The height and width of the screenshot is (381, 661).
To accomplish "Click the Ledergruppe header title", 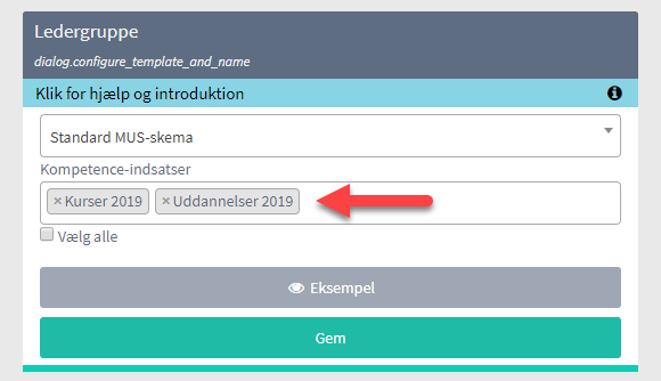I will click(x=86, y=32).
